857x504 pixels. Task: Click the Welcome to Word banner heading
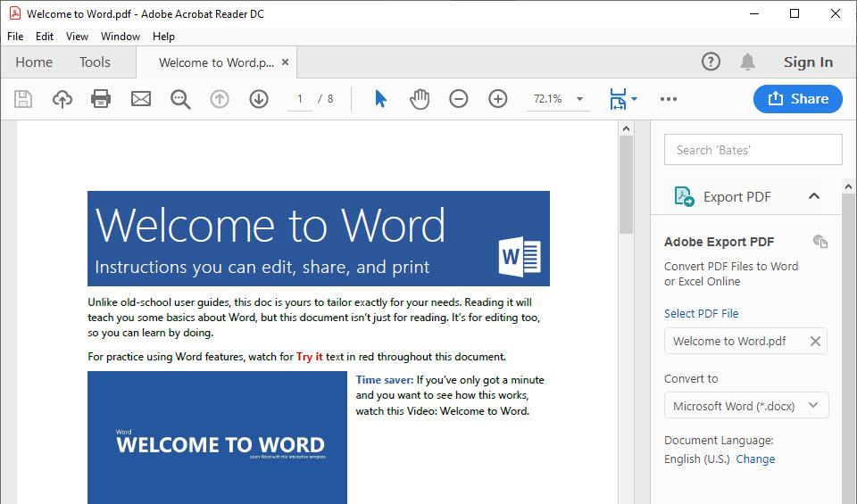pyautogui.click(x=270, y=225)
